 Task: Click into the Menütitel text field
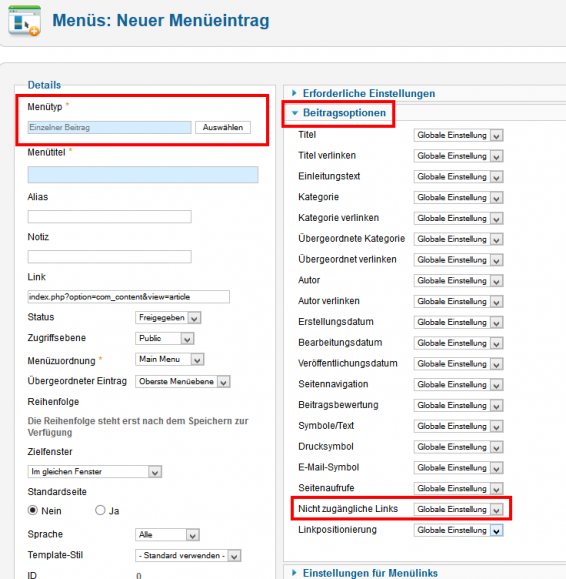(143, 175)
